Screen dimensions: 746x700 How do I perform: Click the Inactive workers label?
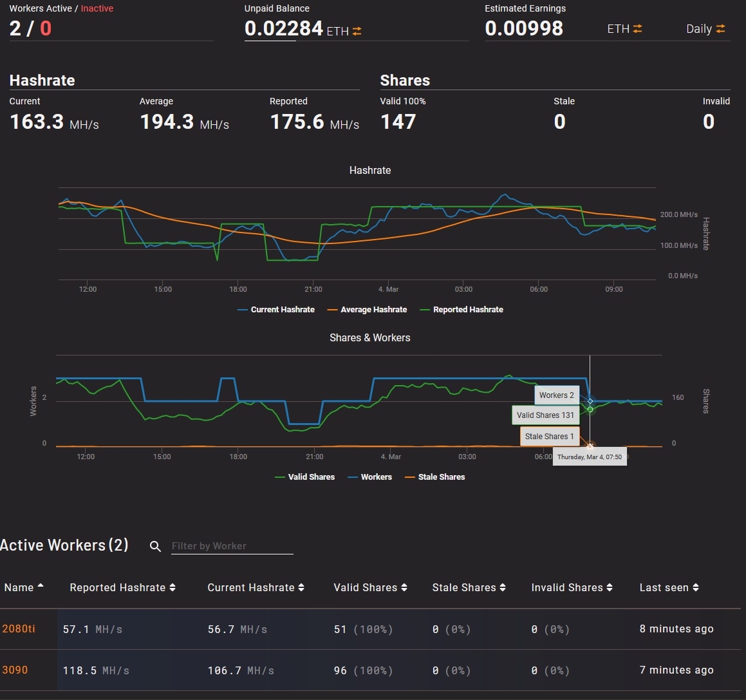click(x=97, y=8)
